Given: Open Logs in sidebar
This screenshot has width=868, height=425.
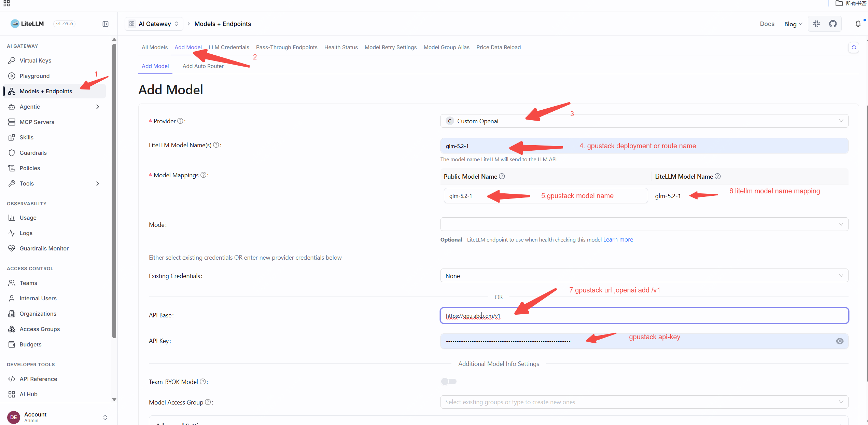Looking at the screenshot, I should click(55, 233).
